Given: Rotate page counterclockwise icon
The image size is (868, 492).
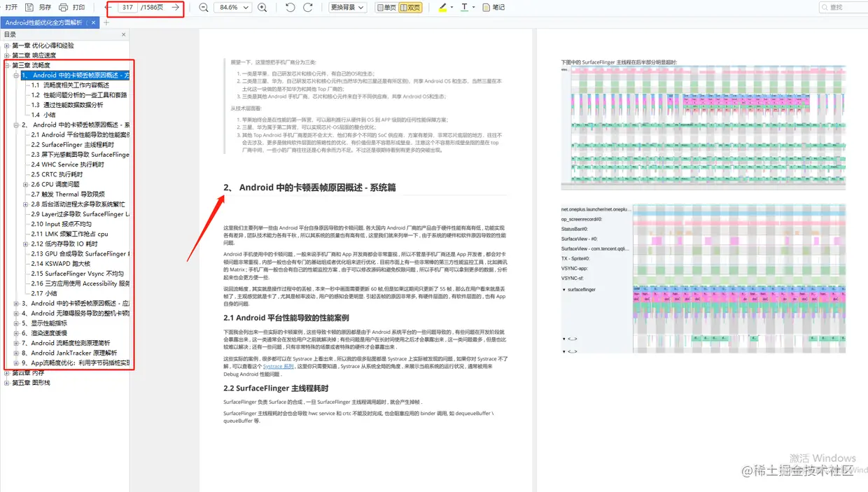Looking at the screenshot, I should click(290, 7).
